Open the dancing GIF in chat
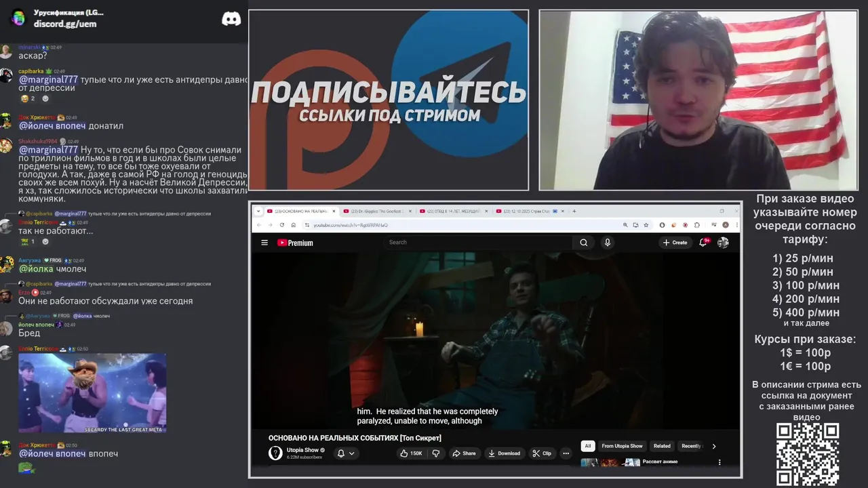 click(92, 393)
